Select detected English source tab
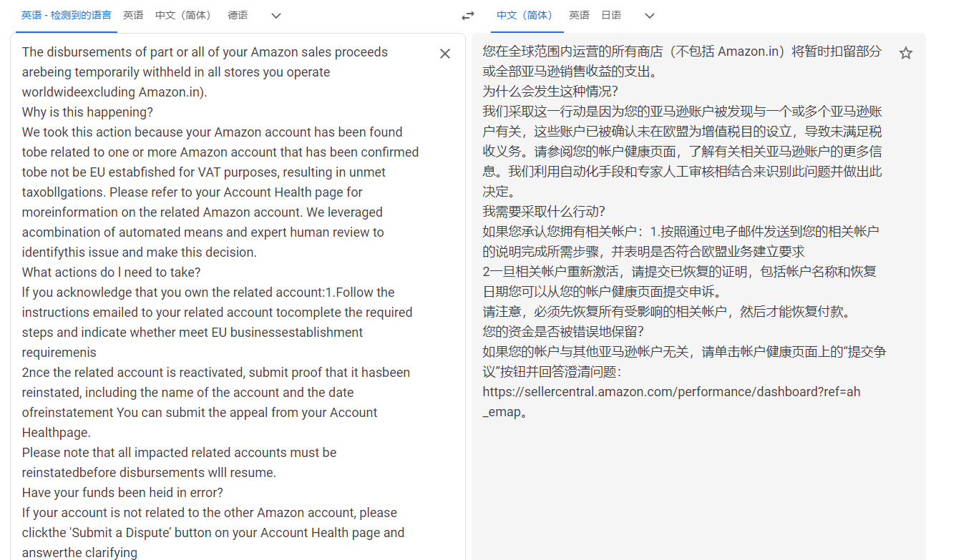Screen dimensions: 956x560 click(66, 15)
